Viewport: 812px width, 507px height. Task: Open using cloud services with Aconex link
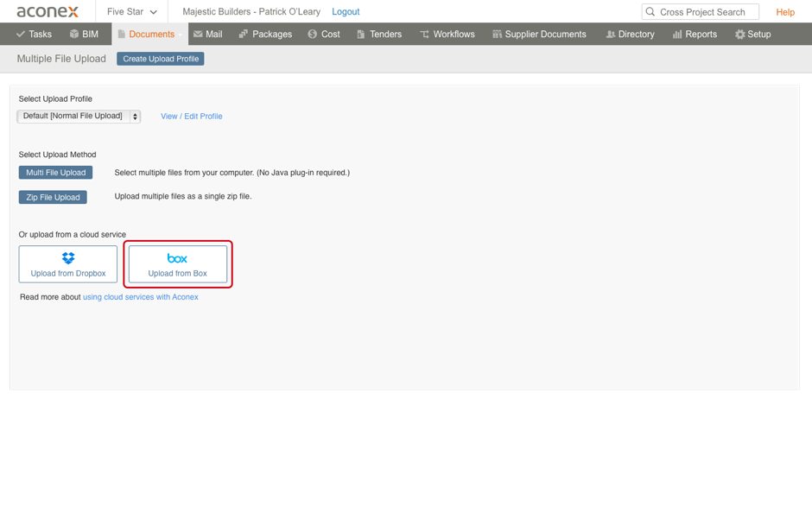point(140,297)
